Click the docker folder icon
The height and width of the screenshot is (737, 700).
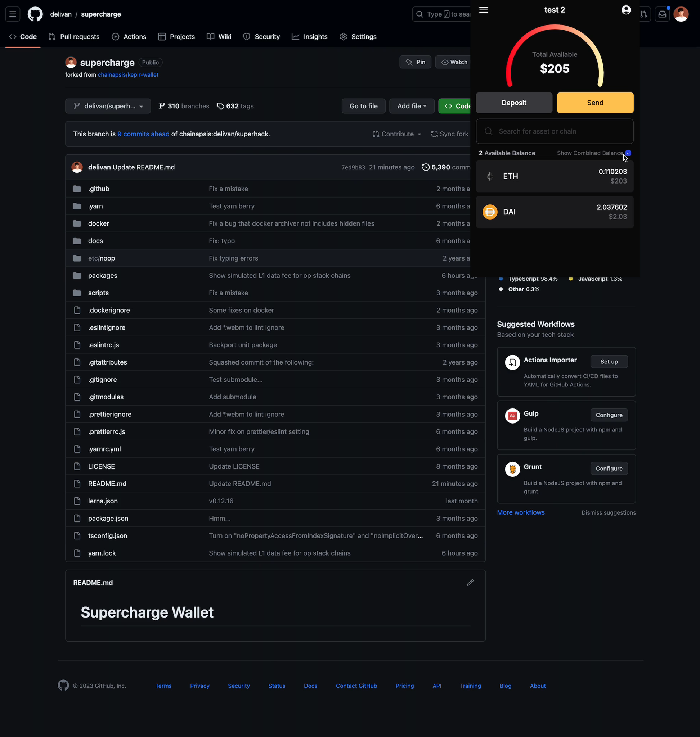[x=77, y=223]
